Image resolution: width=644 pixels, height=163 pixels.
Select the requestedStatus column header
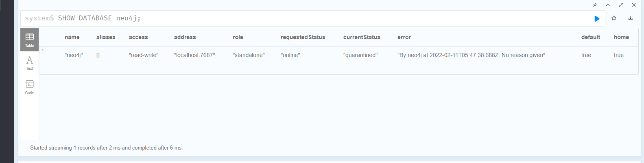point(303,37)
